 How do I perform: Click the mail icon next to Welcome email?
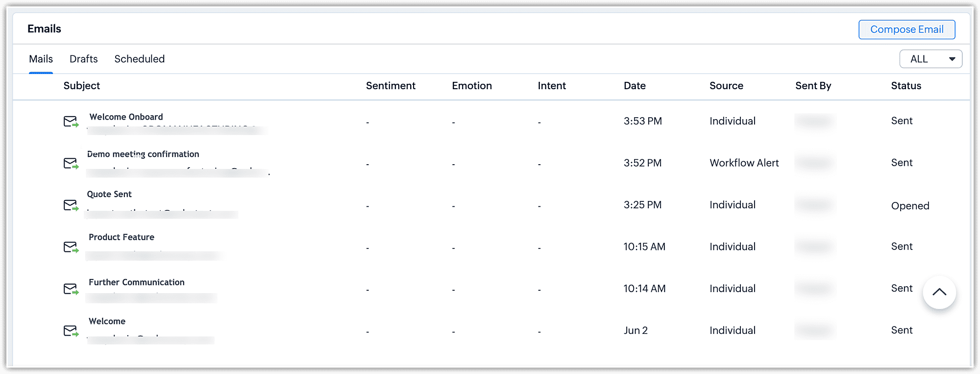tap(71, 331)
